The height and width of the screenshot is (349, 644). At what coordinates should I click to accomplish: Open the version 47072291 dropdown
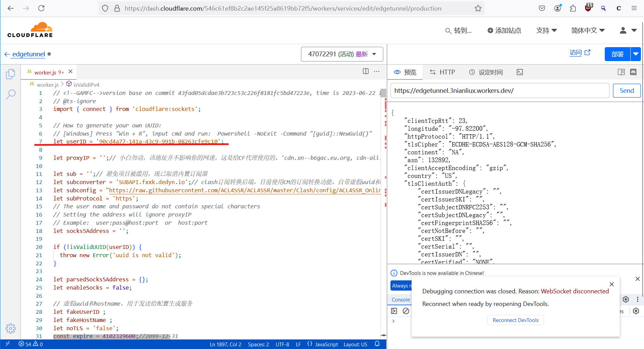(x=342, y=54)
